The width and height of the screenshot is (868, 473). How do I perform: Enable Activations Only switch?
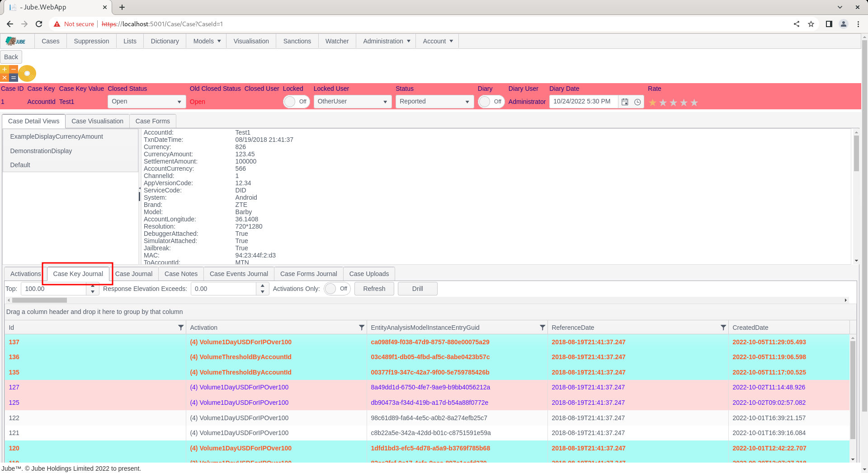click(x=337, y=289)
